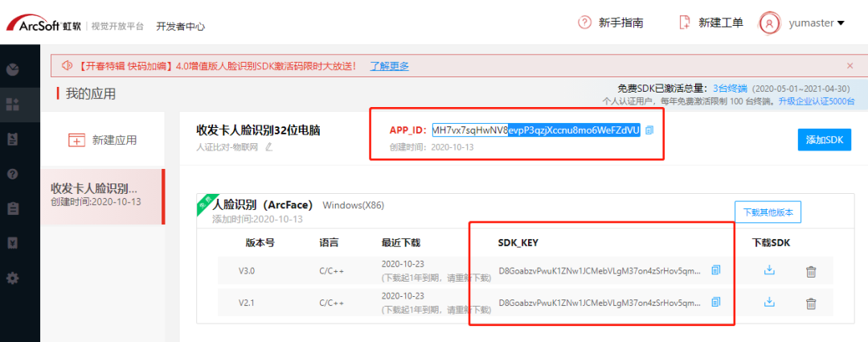Open the clipboard sidebar icon
Screen dimensions: 868x342
(x=12, y=208)
